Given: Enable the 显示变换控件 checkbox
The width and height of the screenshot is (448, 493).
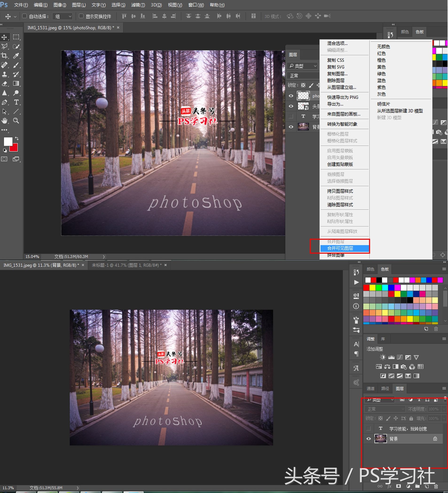Looking at the screenshot, I should tap(81, 16).
